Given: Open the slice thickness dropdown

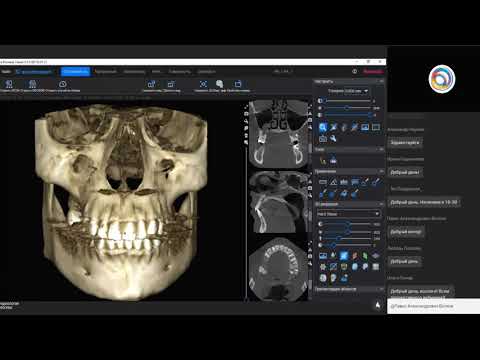Looking at the screenshot, I should pyautogui.click(x=347, y=91).
